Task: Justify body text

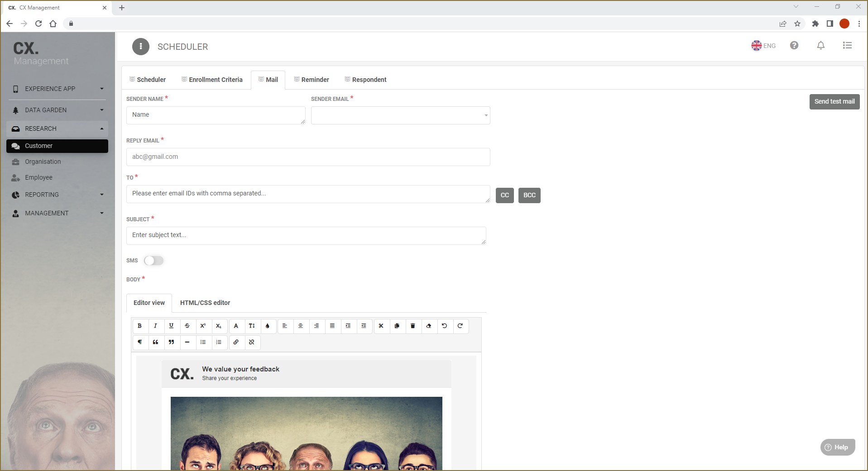Action: coord(332,326)
